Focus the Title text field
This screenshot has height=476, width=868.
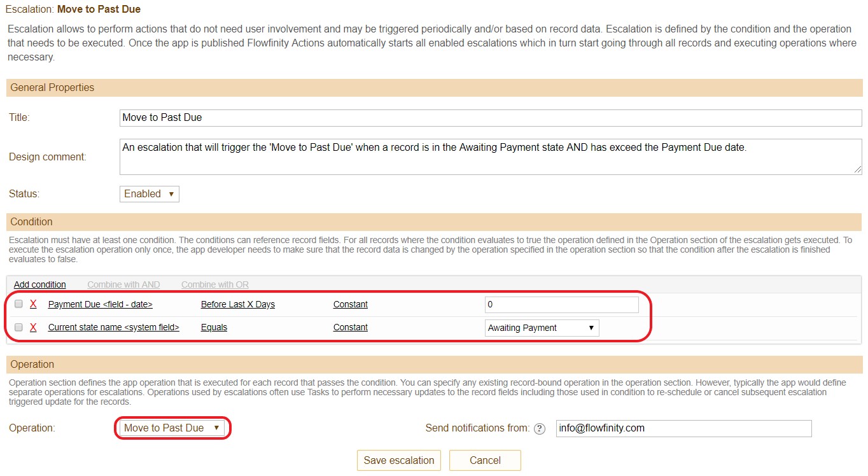[490, 118]
